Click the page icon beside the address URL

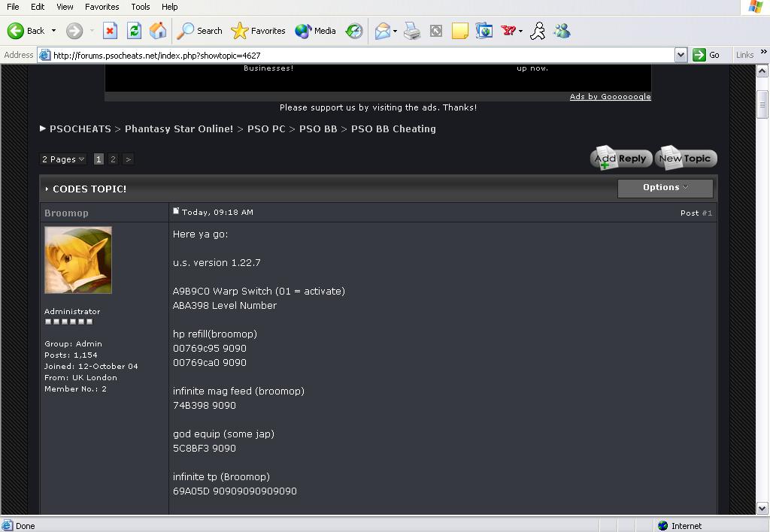(x=44, y=55)
